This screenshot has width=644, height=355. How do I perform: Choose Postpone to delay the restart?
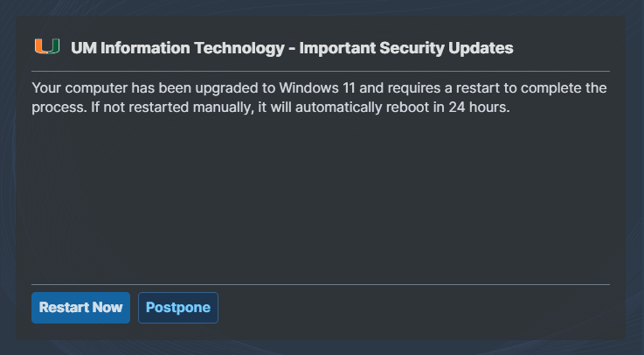(178, 308)
